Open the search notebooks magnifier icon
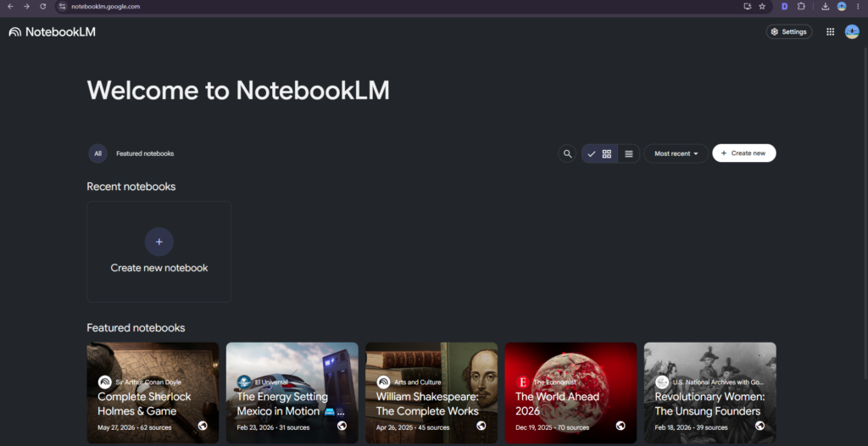This screenshot has height=446, width=868. pyautogui.click(x=567, y=153)
